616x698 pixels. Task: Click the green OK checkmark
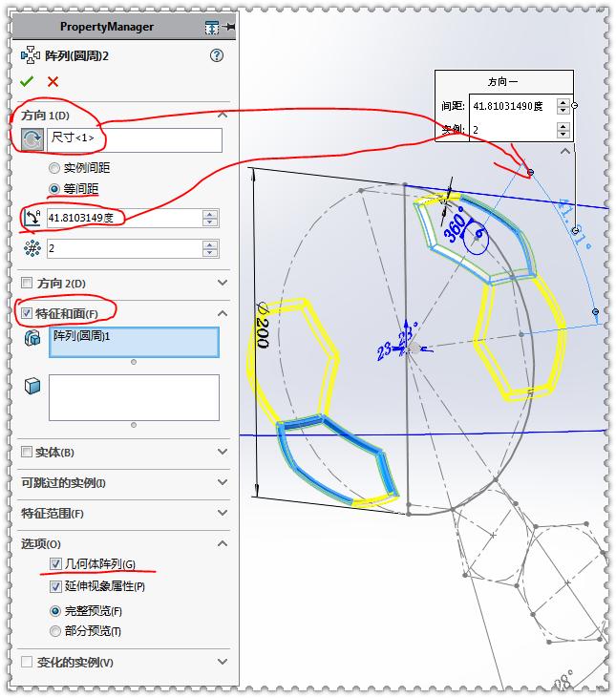pyautogui.click(x=27, y=81)
